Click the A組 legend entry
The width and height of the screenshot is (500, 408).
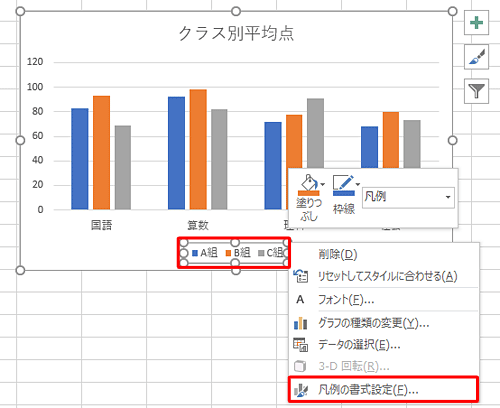[x=205, y=253]
